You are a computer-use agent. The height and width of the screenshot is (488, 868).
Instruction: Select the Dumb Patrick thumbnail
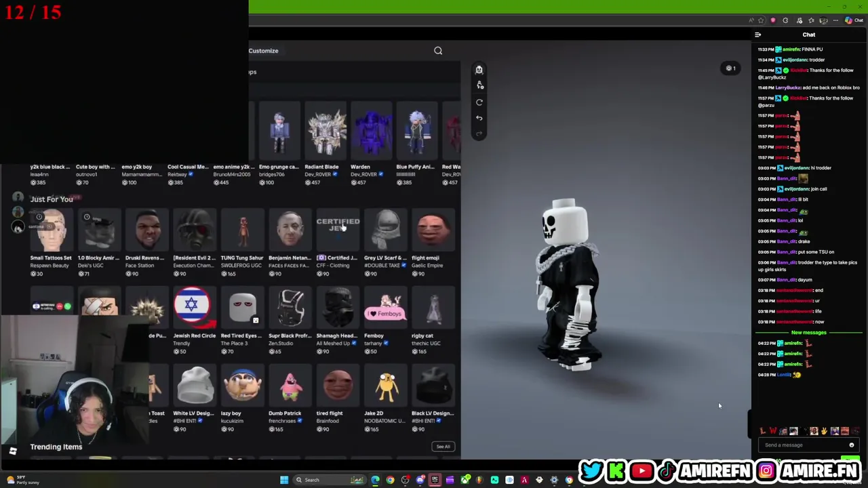[290, 386]
